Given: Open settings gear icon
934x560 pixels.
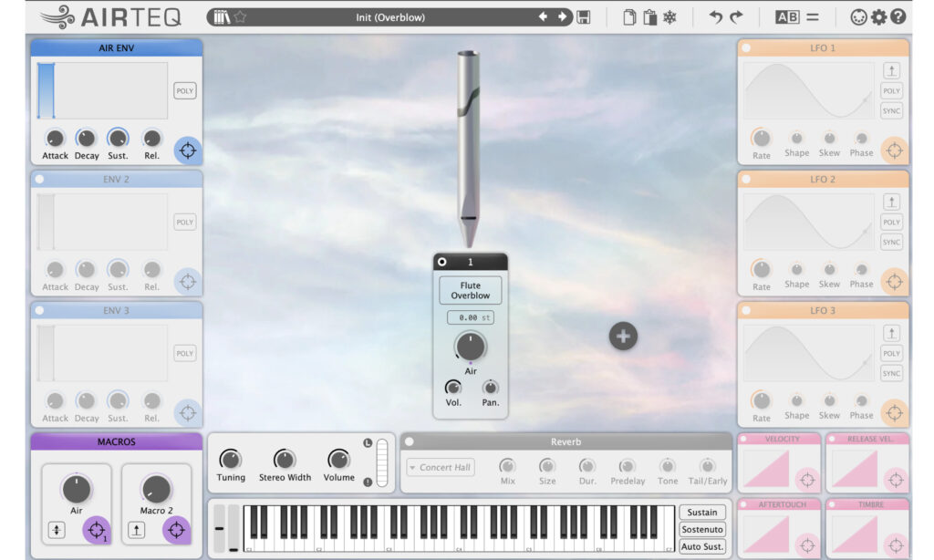Looking at the screenshot, I should 878,17.
